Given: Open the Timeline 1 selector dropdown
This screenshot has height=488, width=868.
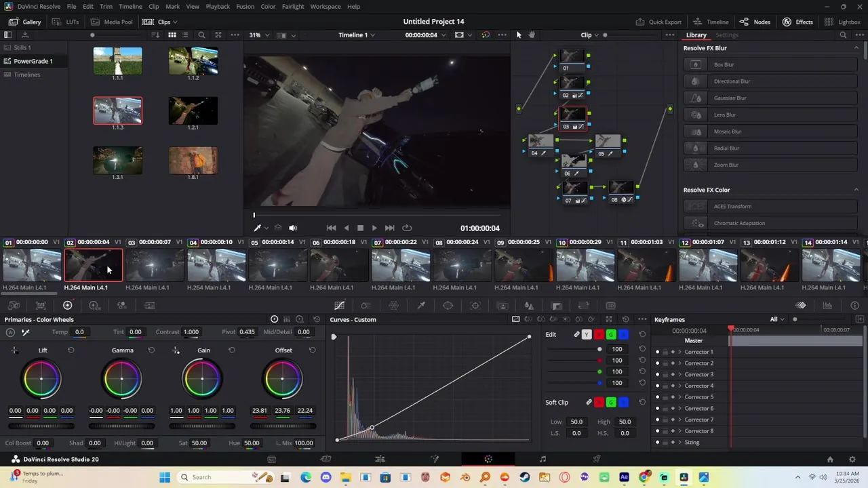Looking at the screenshot, I should (x=357, y=35).
